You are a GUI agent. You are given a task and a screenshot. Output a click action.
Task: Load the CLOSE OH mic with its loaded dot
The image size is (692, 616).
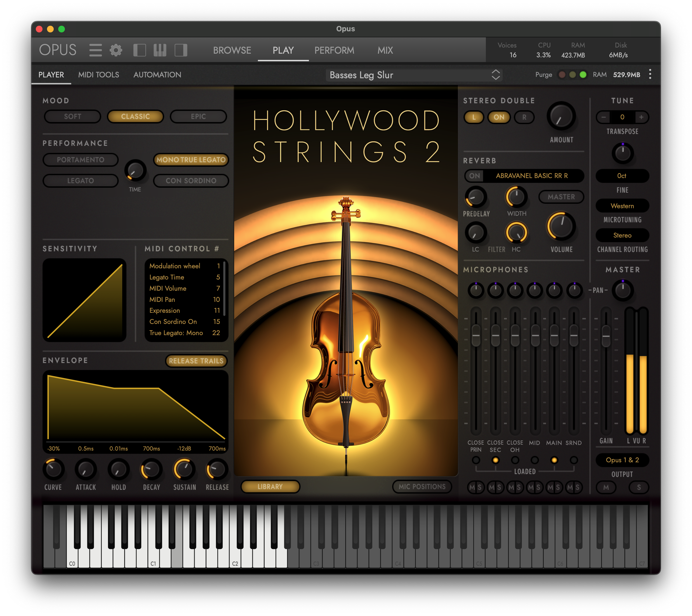point(515,460)
